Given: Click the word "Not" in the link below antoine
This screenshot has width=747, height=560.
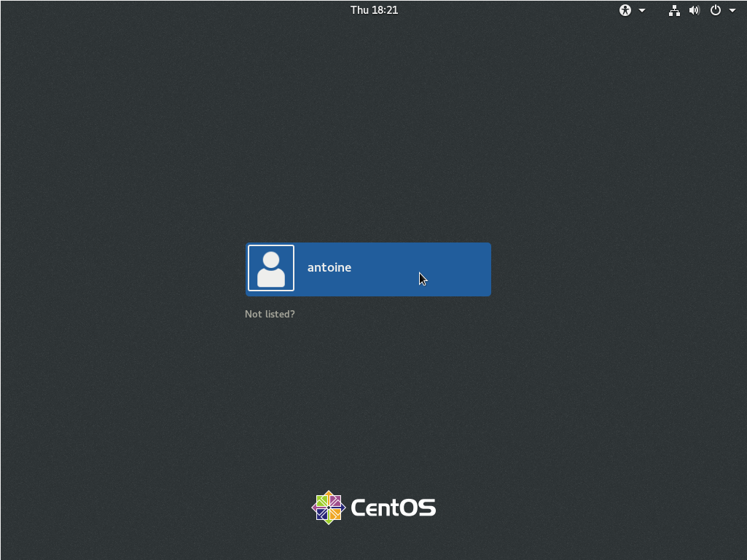Looking at the screenshot, I should [253, 314].
